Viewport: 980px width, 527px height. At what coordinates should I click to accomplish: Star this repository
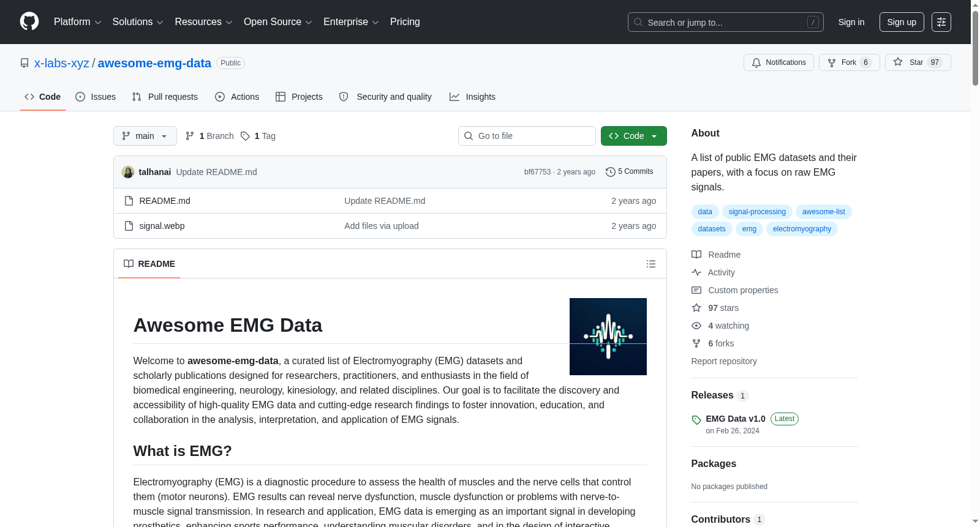918,62
